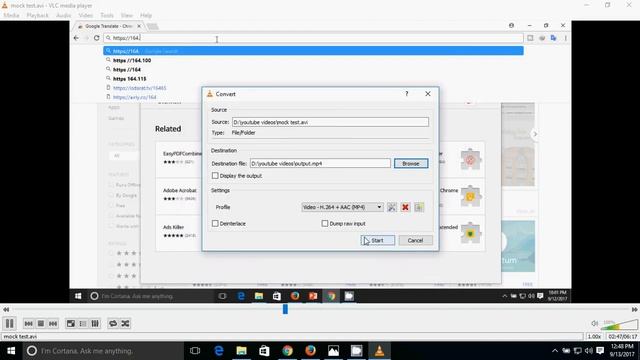Viewport: 640px width, 360px height.
Task: Open File Explorer from the main taskbar
Action: click(x=242, y=351)
